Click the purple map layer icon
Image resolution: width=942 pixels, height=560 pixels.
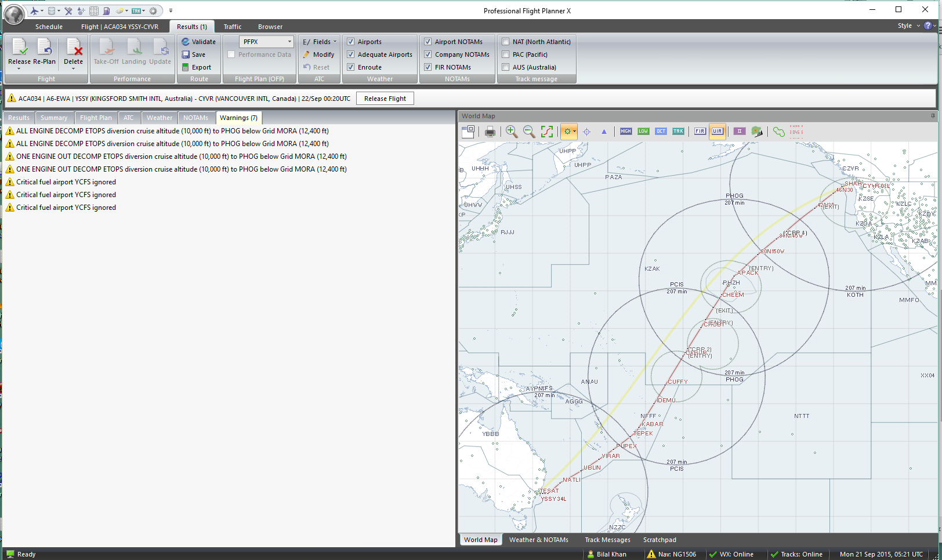click(x=740, y=132)
